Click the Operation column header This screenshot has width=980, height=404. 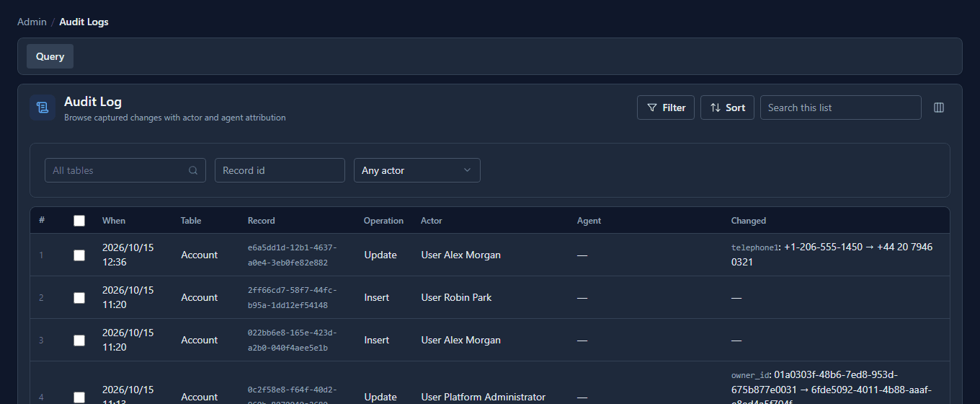pyautogui.click(x=383, y=221)
